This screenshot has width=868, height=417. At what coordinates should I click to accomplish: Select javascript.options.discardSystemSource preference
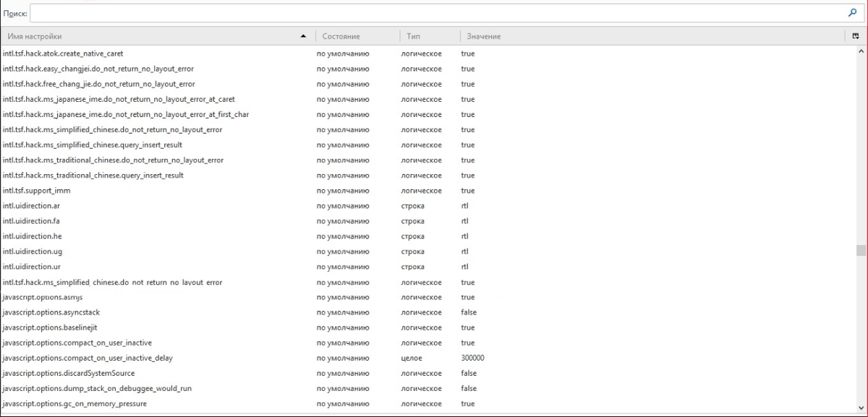pos(428,373)
